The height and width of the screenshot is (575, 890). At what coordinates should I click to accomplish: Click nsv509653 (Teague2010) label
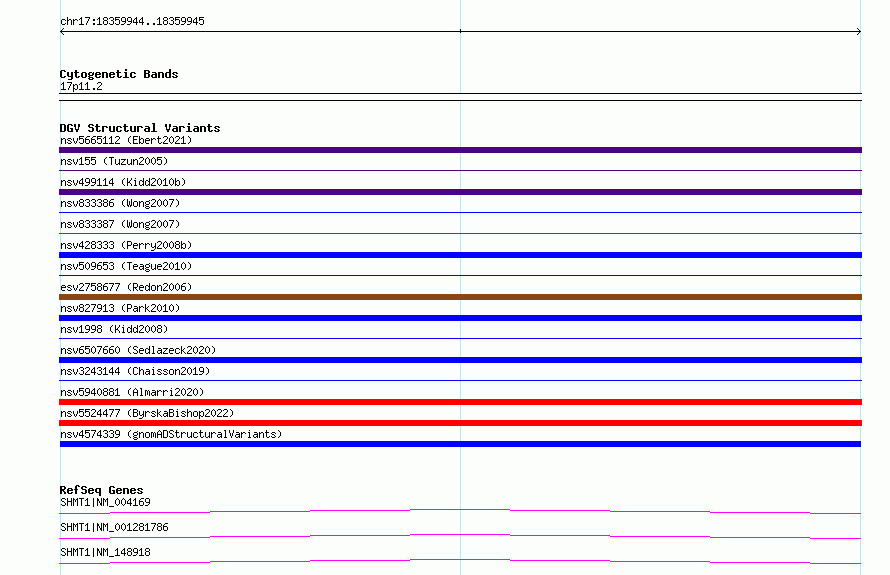[x=126, y=266]
